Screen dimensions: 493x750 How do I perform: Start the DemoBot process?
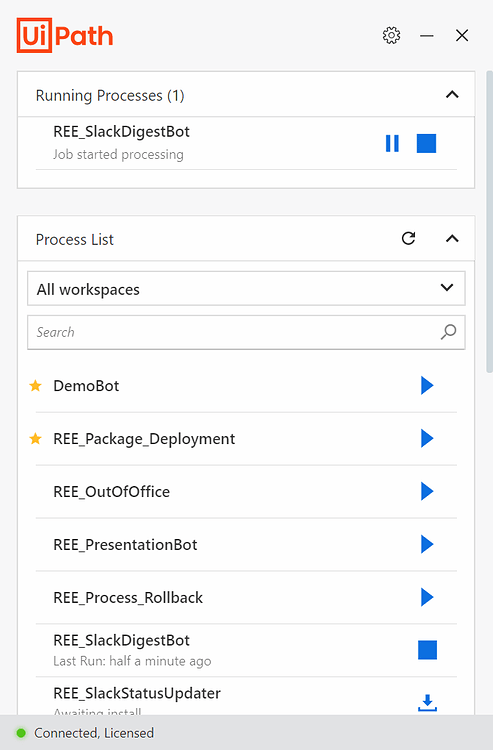coord(427,385)
